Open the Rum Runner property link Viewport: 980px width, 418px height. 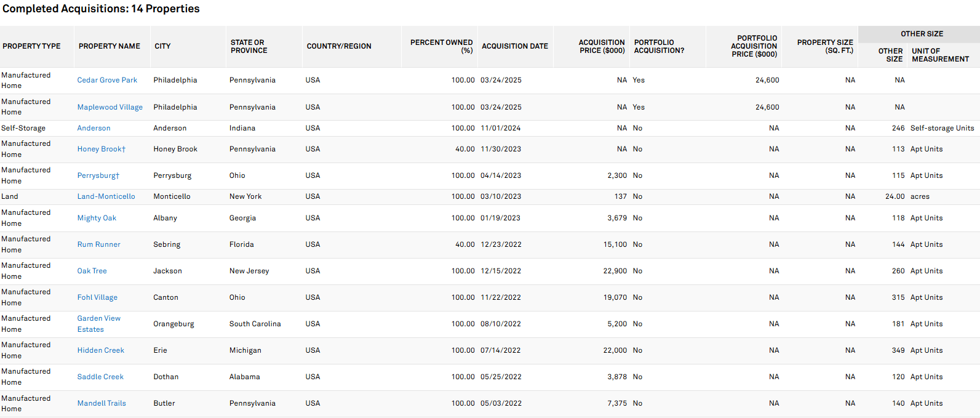point(99,244)
